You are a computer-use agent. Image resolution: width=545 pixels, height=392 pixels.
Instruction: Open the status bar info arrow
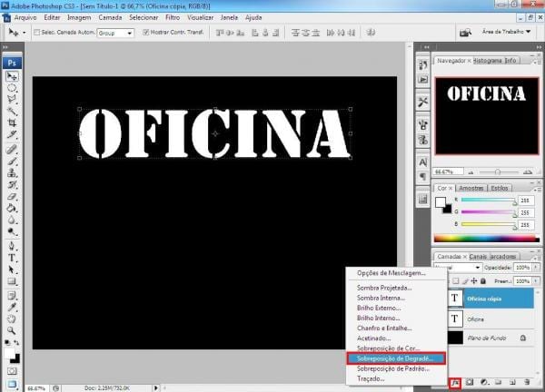(x=155, y=387)
